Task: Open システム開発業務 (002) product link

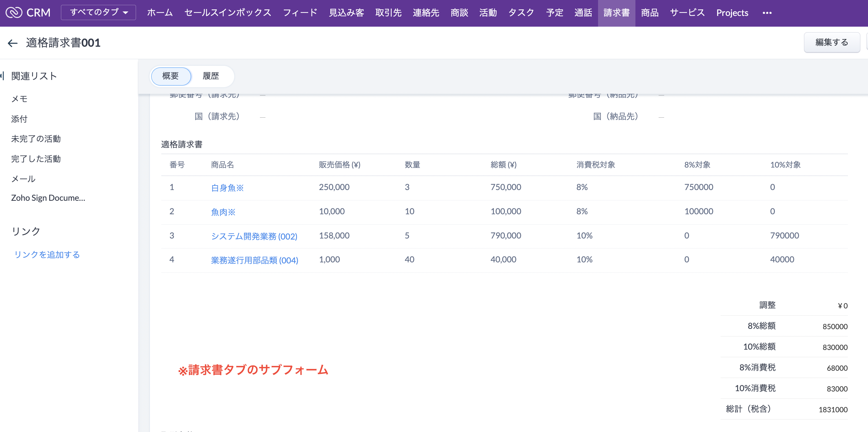Action: (x=254, y=236)
